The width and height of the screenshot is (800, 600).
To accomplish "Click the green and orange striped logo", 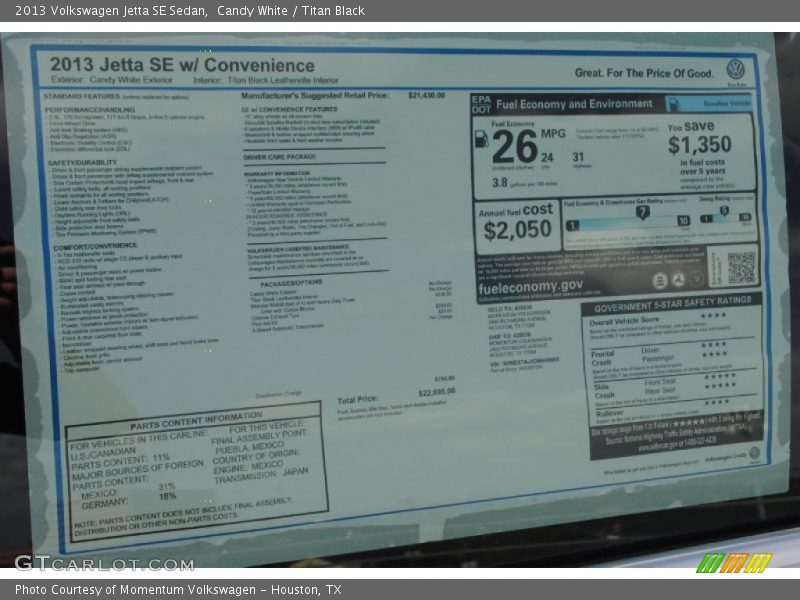I will tap(734, 563).
